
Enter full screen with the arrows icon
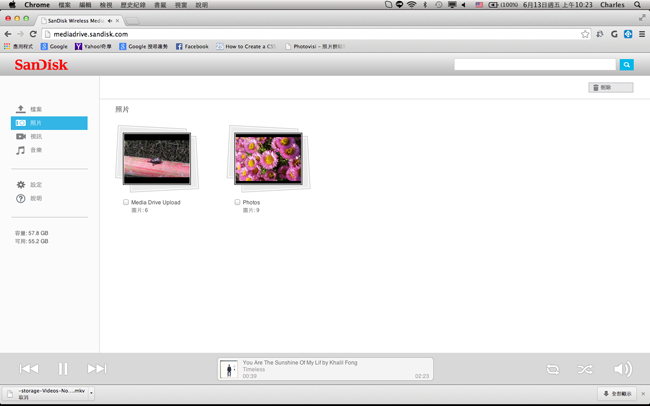pyautogui.click(x=642, y=17)
